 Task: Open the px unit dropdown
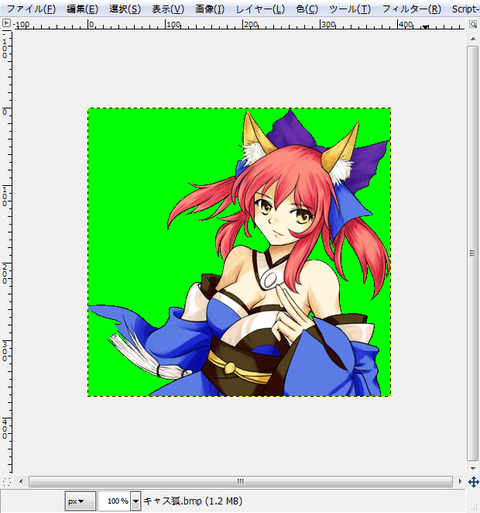click(80, 501)
